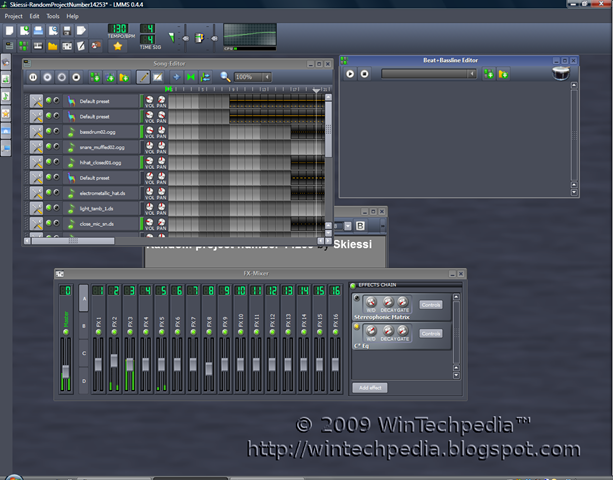This screenshot has height=480, width=613.
Task: Show or hide the Beat+Bassline Editor
Action: (x=24, y=46)
